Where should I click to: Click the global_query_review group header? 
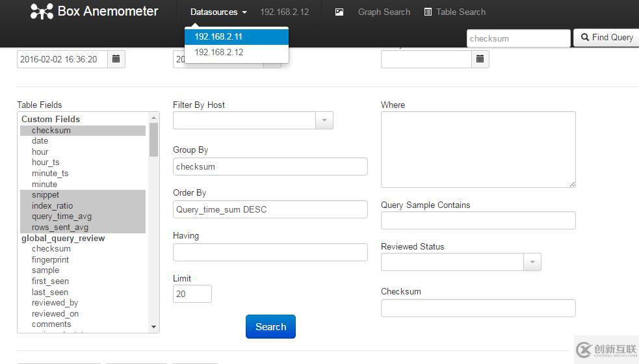pos(63,239)
